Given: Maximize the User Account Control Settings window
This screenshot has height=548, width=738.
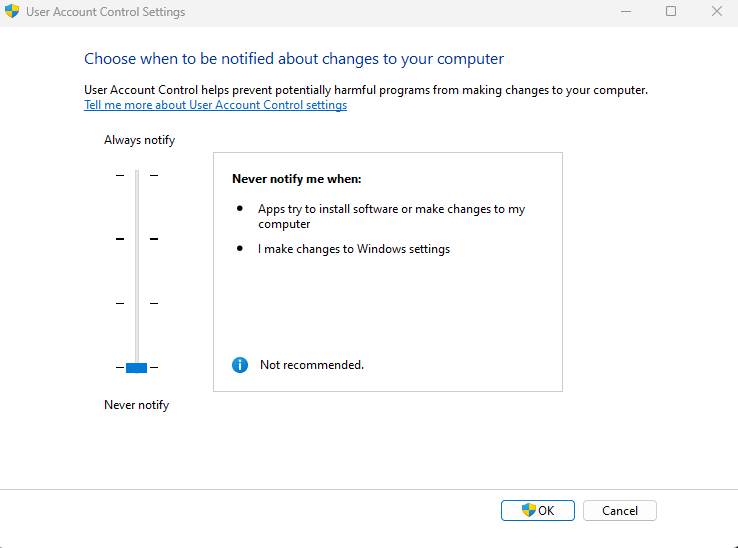Looking at the screenshot, I should pyautogui.click(x=671, y=11).
